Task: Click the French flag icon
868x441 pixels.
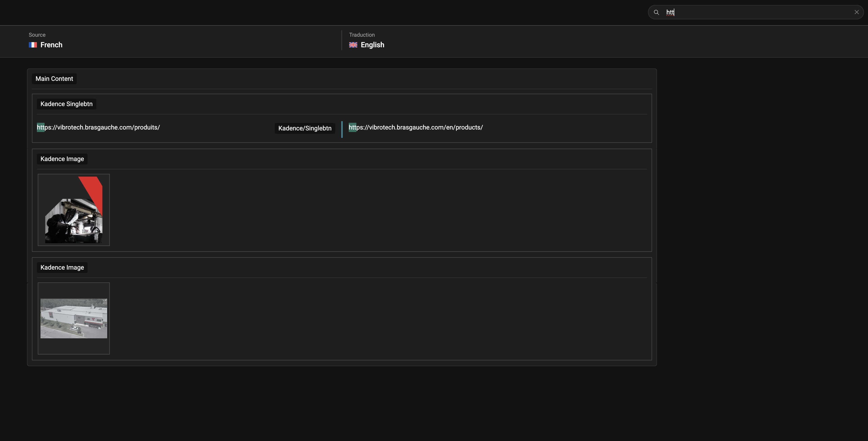Action: [x=33, y=45]
